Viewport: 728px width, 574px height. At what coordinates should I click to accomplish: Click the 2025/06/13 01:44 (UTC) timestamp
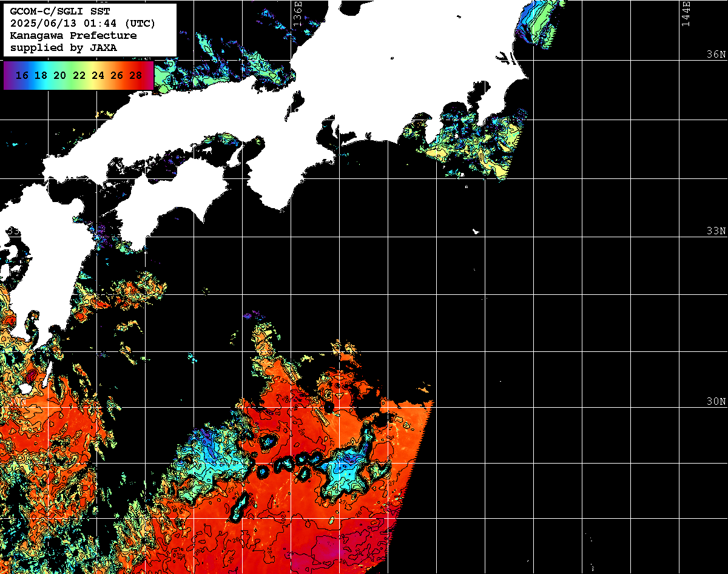[x=83, y=24]
